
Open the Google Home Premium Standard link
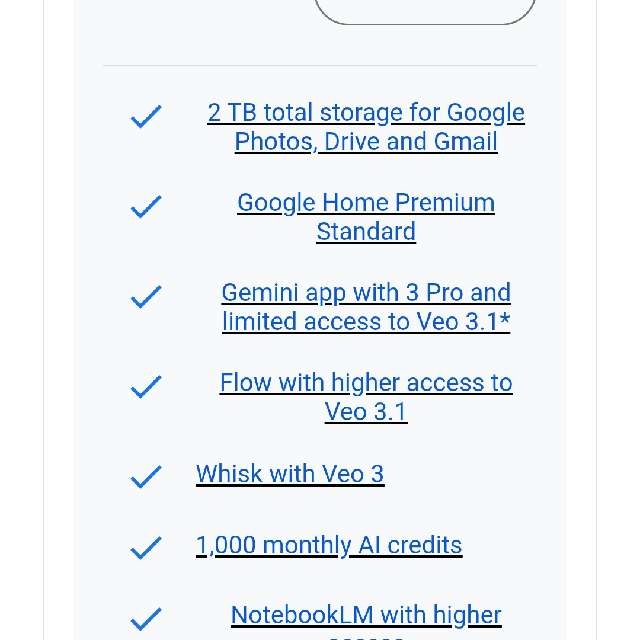[x=366, y=203]
